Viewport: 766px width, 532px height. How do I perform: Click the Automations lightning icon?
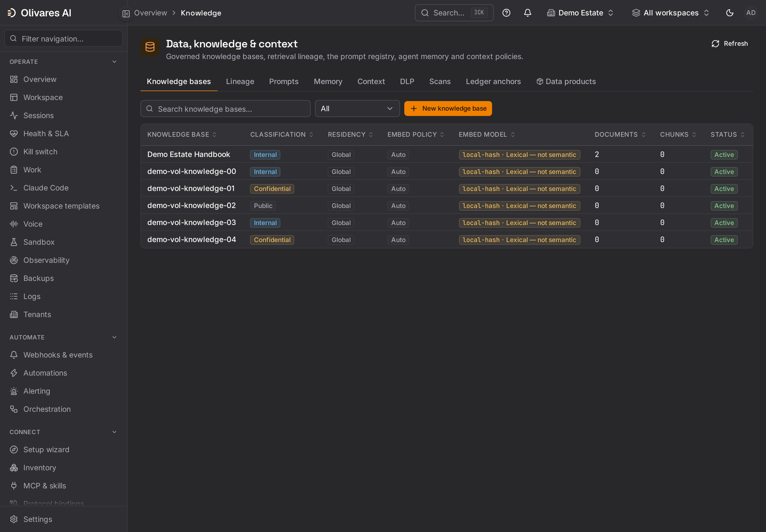[x=14, y=373]
